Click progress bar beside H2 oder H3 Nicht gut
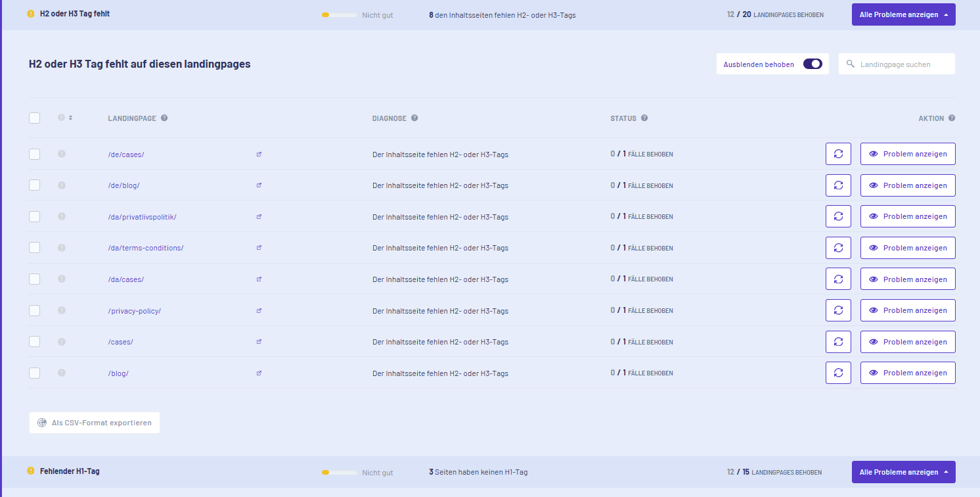Viewport: 980px width, 497px height. 339,14
